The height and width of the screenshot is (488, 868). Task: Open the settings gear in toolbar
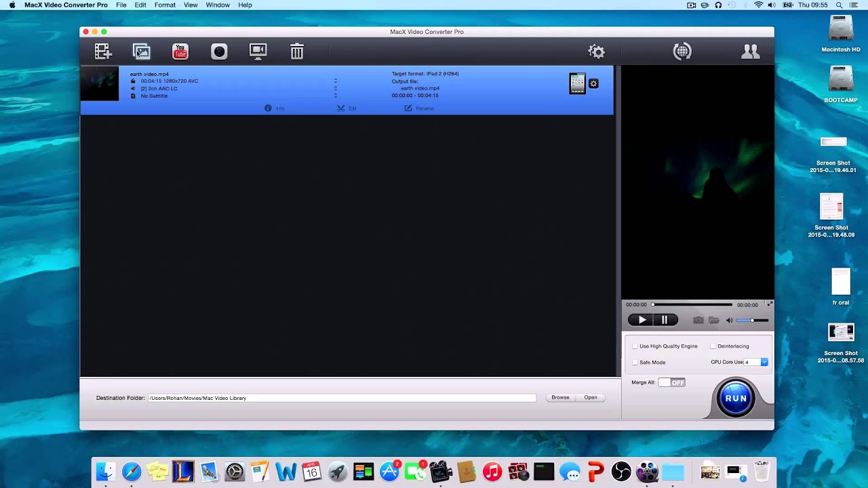coord(596,52)
